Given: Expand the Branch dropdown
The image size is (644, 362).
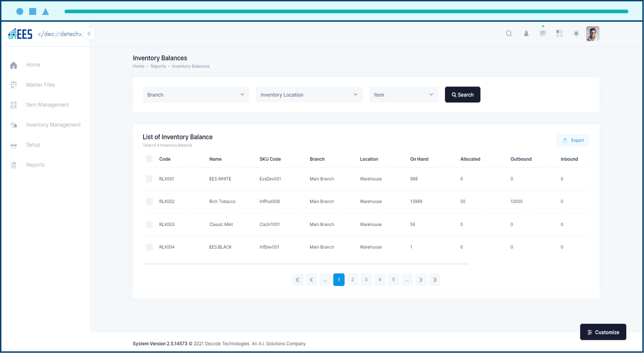Looking at the screenshot, I should 196,95.
